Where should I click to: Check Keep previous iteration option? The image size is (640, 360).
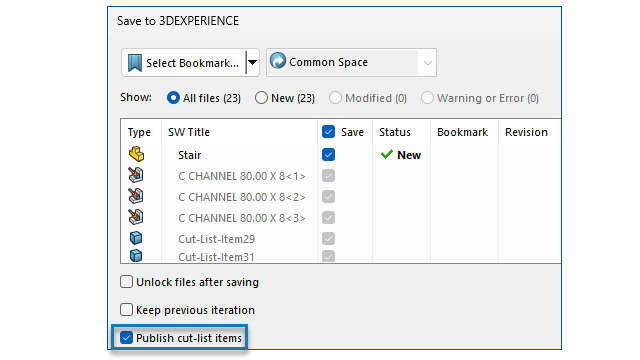point(127,309)
